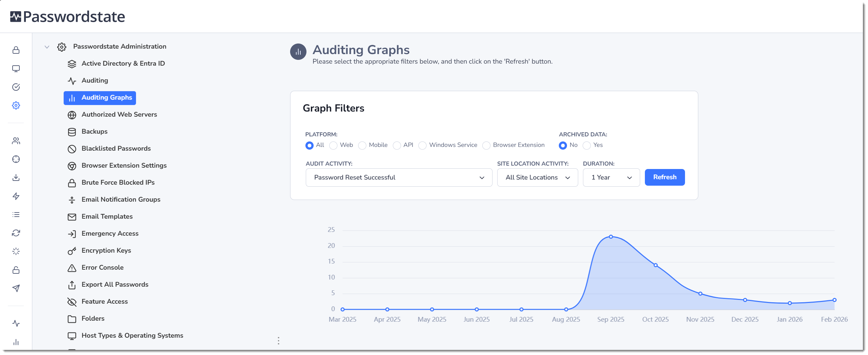Select the Windows Service radio button
868x355 pixels.
422,146
